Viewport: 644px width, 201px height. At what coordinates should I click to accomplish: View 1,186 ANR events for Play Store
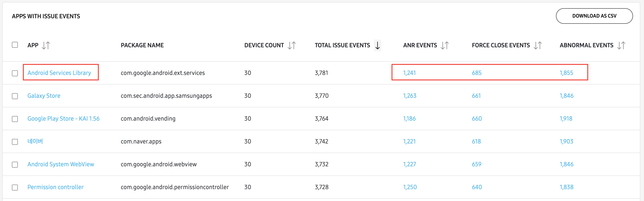point(409,118)
